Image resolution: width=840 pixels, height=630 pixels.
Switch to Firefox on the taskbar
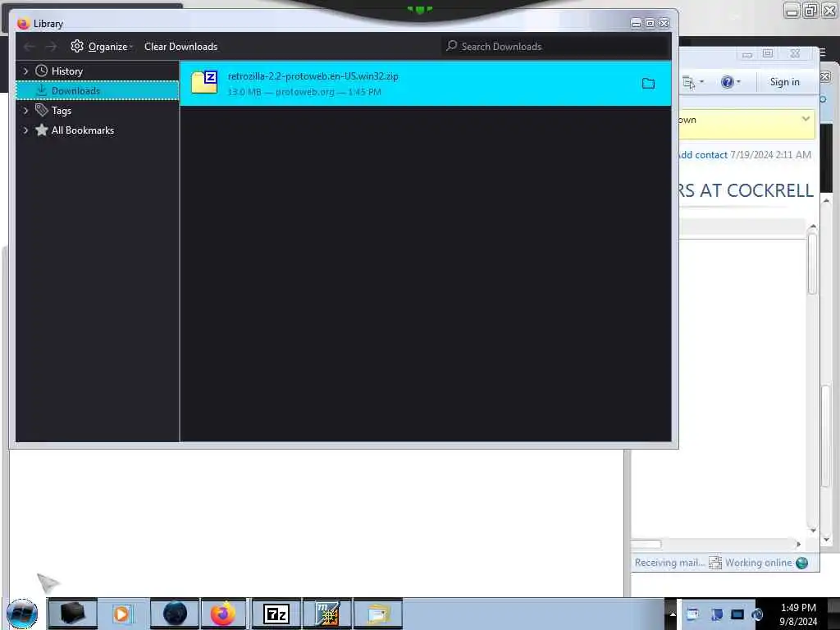223,614
